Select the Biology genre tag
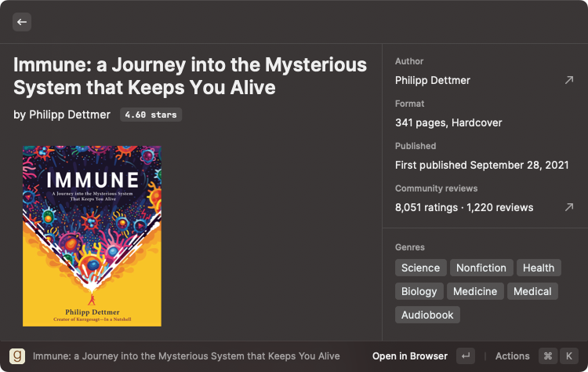Image resolution: width=588 pixels, height=372 pixels. (x=419, y=291)
